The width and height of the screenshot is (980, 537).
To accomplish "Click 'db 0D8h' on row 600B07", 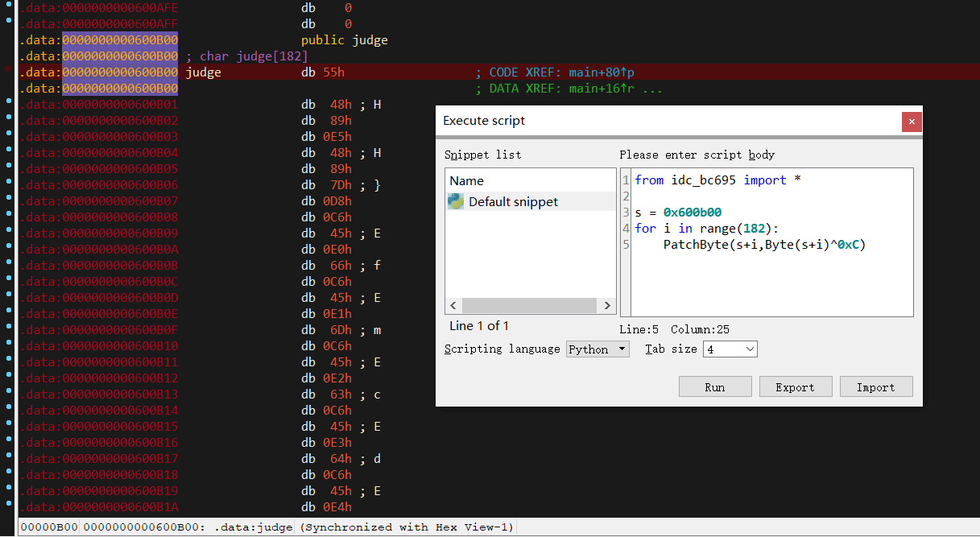I will 326,201.
